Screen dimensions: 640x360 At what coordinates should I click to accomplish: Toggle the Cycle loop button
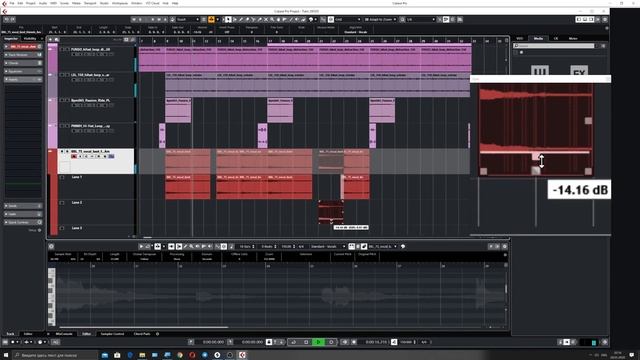pos(293,342)
